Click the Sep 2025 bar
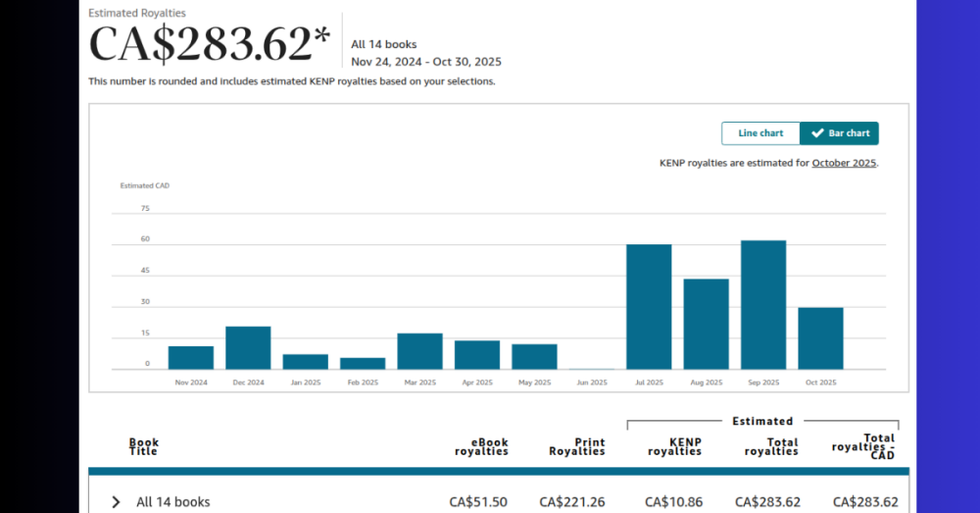This screenshot has height=513, width=980. click(763, 305)
